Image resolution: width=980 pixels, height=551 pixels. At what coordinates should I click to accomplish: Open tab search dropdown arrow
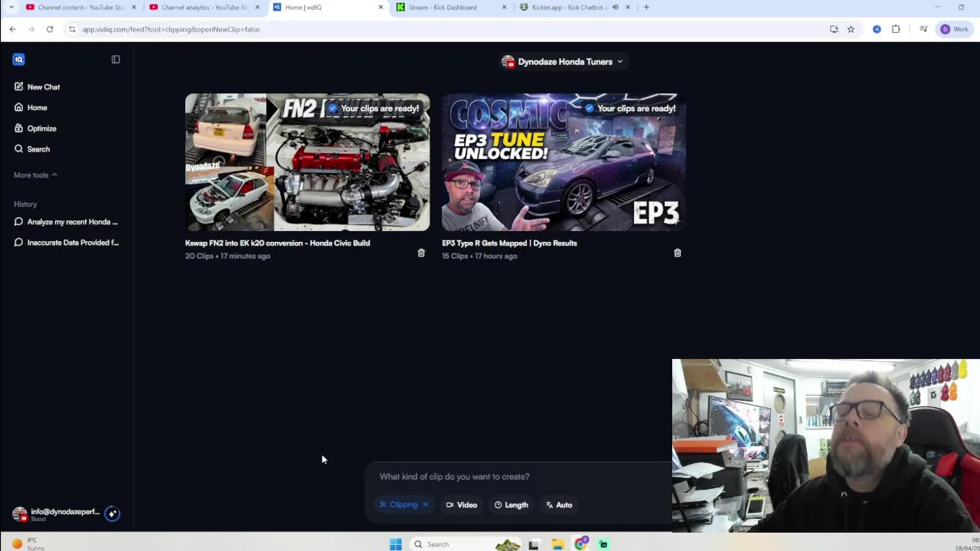[x=11, y=8]
